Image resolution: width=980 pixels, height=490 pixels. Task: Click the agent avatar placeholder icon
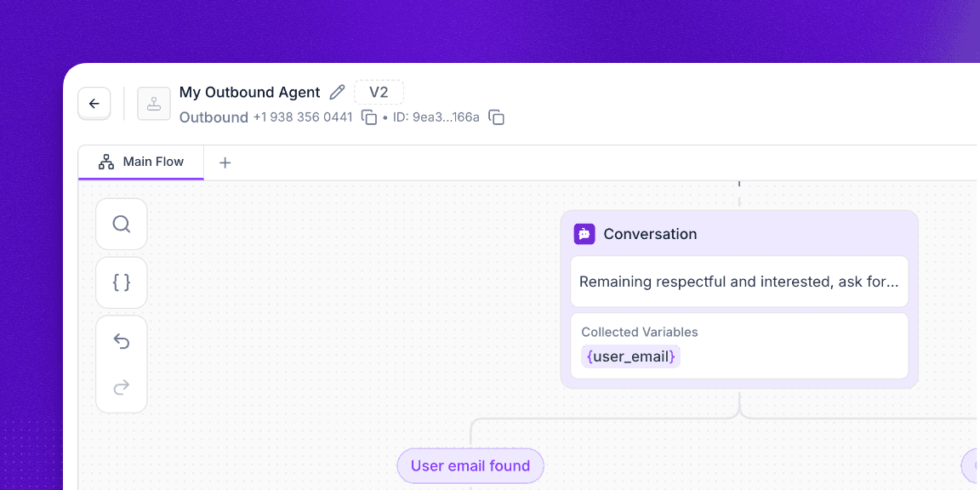click(x=154, y=104)
